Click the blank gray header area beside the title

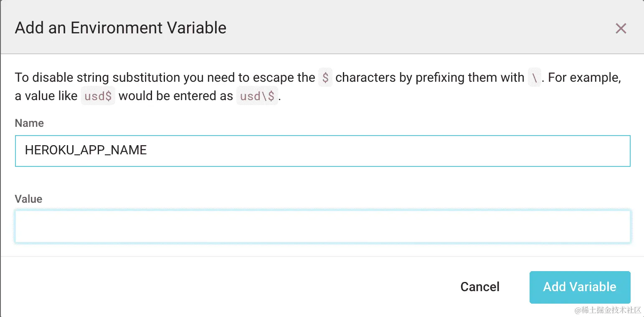point(418,28)
